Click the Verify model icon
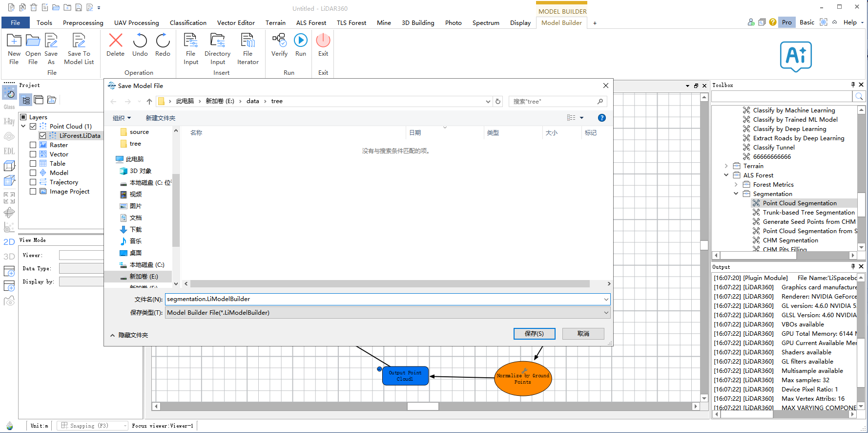The width and height of the screenshot is (868, 433). tap(279, 41)
